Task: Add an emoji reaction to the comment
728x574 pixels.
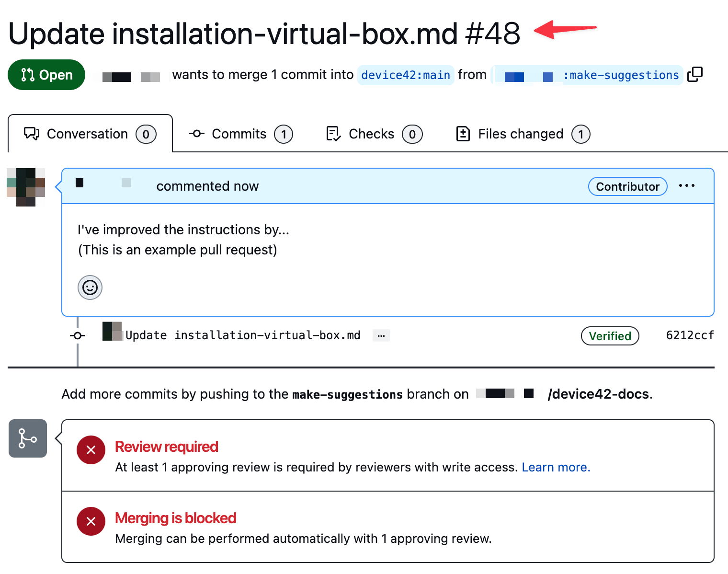Action: (x=90, y=287)
